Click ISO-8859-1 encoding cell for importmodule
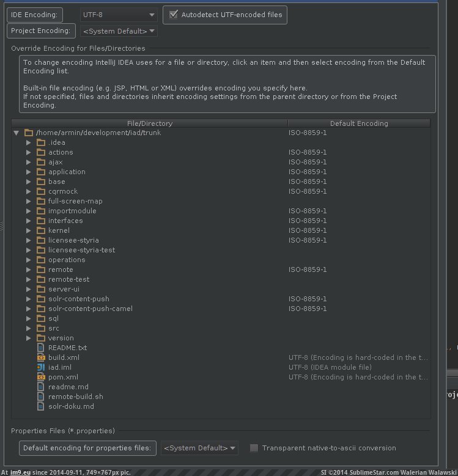This screenshot has width=458, height=476. click(x=308, y=211)
